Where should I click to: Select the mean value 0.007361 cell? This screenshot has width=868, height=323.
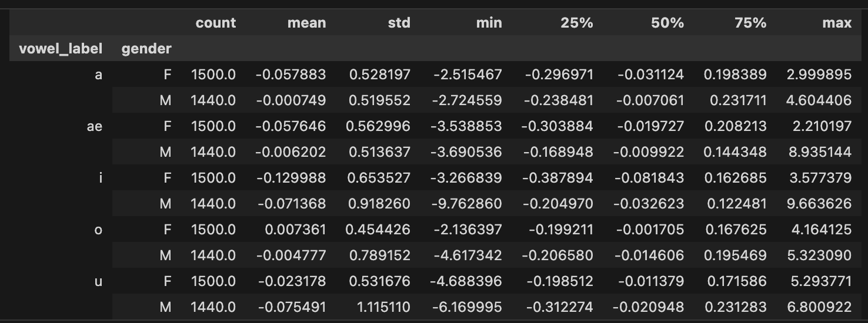coord(295,230)
